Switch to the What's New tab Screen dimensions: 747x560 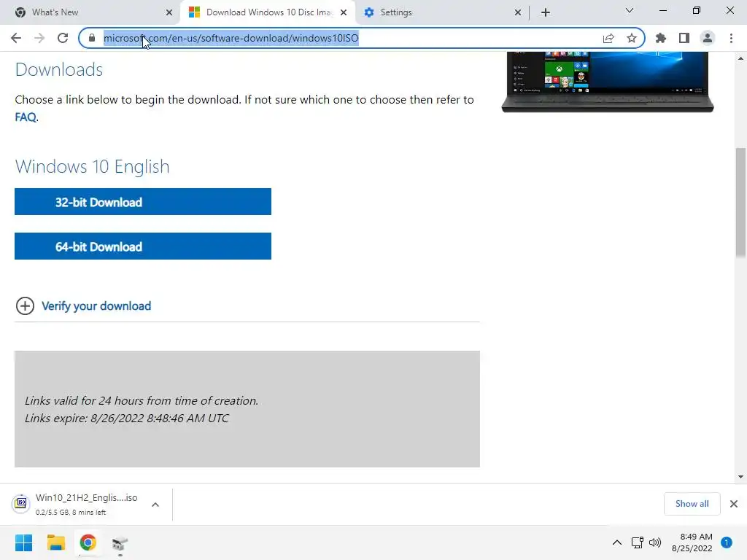coord(90,12)
